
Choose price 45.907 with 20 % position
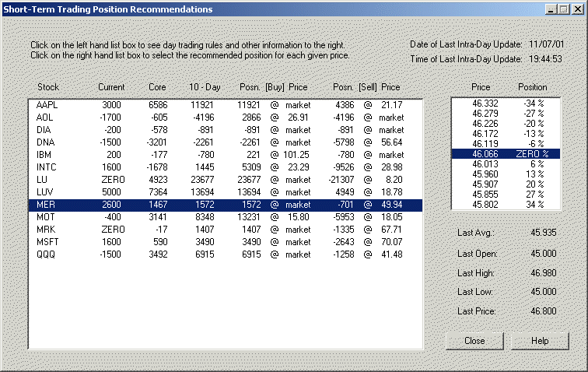pos(506,184)
